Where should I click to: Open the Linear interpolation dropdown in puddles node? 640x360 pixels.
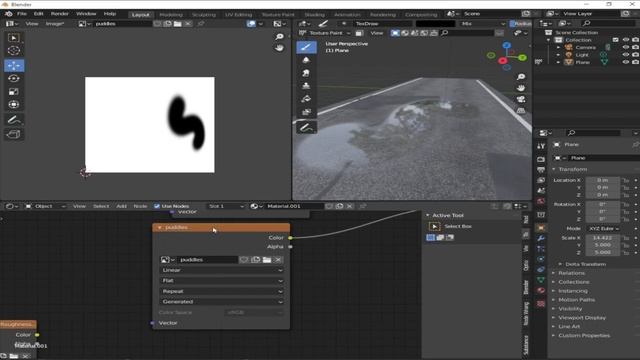[x=222, y=270]
